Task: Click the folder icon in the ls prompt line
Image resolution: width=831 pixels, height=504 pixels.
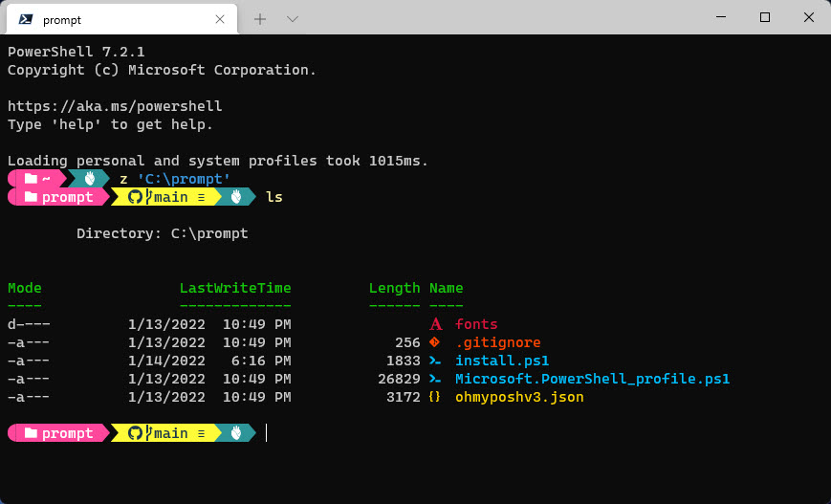Action: pos(31,197)
